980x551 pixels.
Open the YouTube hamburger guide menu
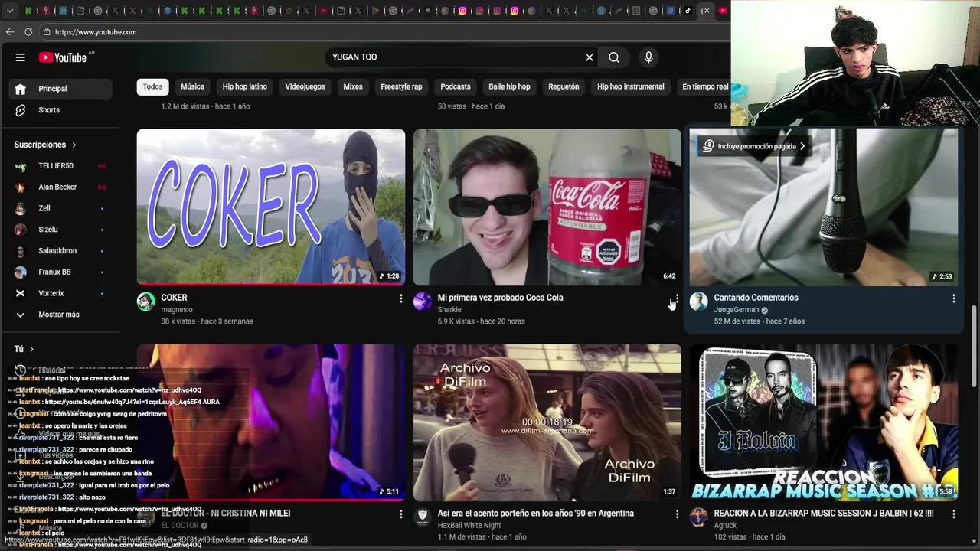click(21, 57)
